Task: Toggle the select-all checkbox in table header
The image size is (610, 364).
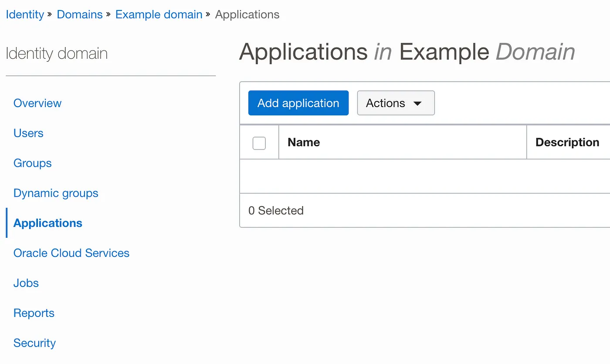Action: point(259,143)
